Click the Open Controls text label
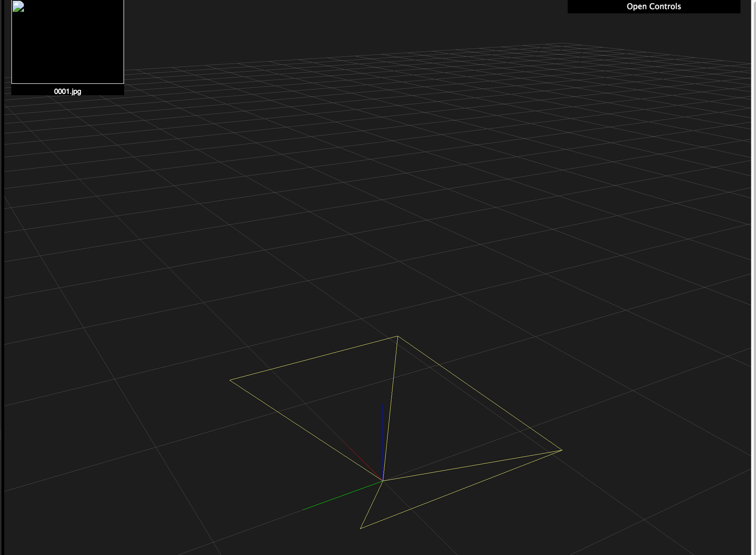 coord(653,6)
